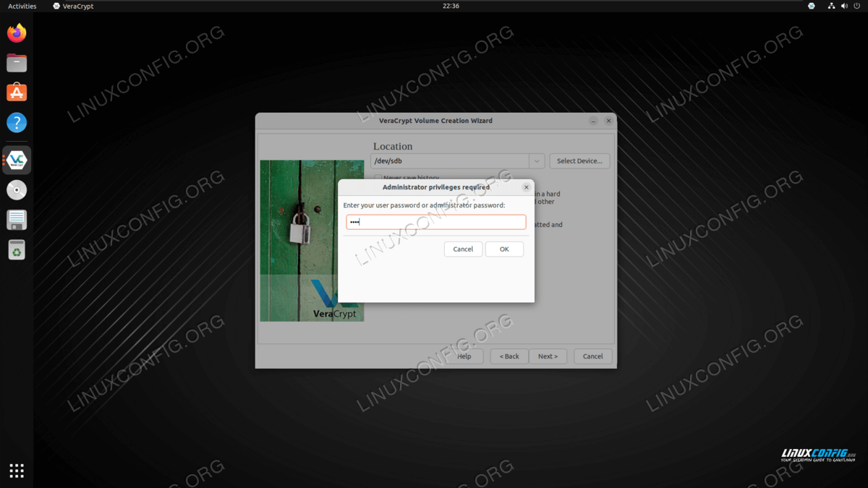868x488 pixels.
Task: Confirm the password with OK
Action: coord(504,249)
